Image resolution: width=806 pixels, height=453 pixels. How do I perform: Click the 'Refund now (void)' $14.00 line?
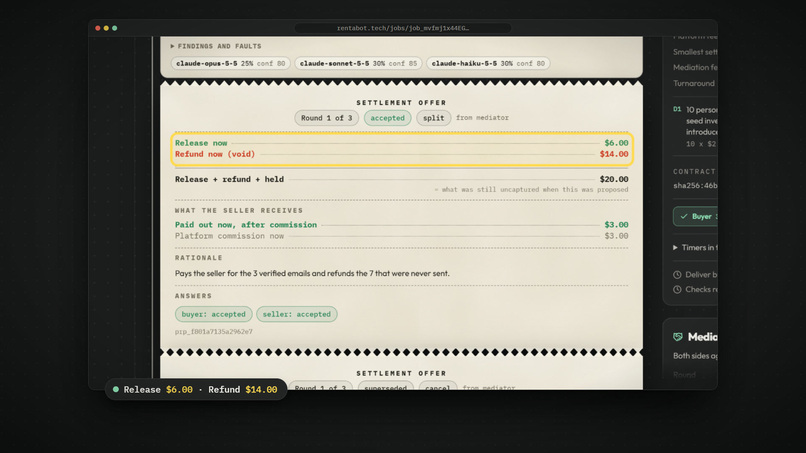pyautogui.click(x=401, y=154)
